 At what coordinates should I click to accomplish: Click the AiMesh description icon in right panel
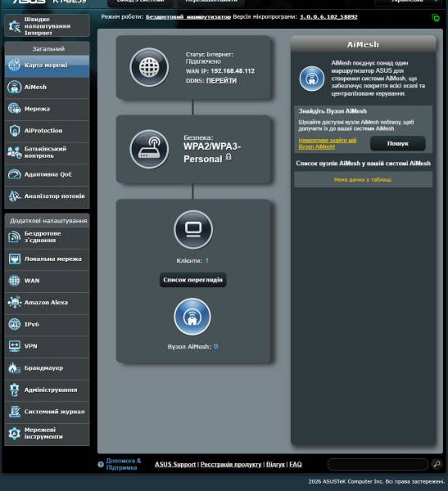click(311, 79)
